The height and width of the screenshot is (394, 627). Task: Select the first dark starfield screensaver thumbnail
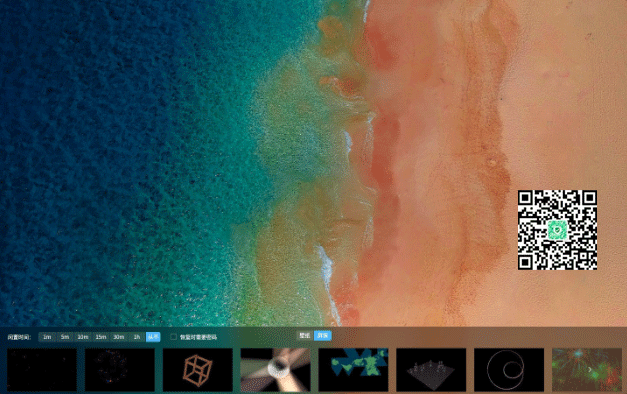click(x=42, y=370)
